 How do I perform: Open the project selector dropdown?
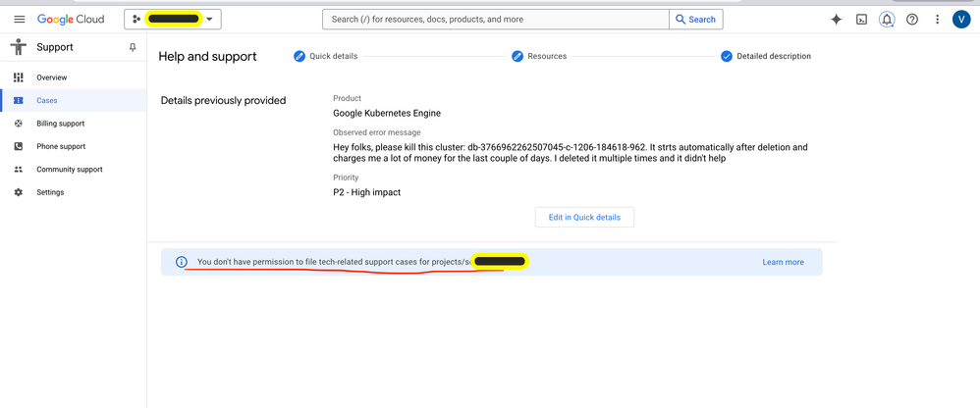tap(173, 20)
